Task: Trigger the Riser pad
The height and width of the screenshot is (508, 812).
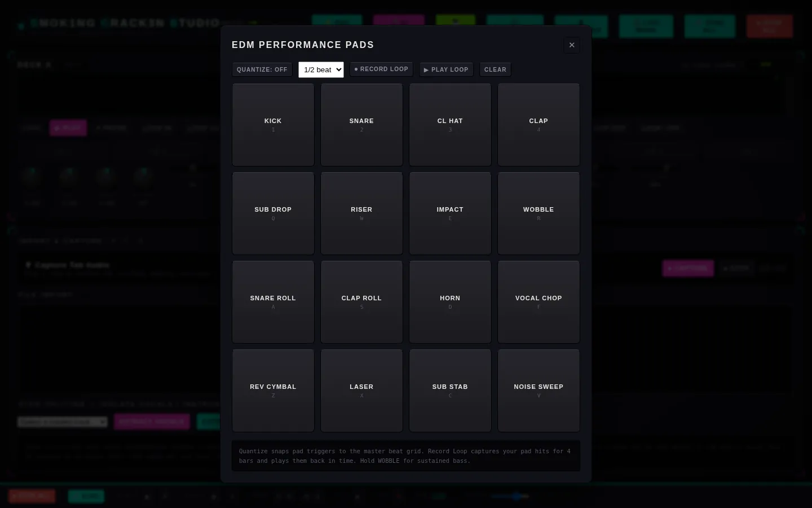Action: pyautogui.click(x=361, y=213)
